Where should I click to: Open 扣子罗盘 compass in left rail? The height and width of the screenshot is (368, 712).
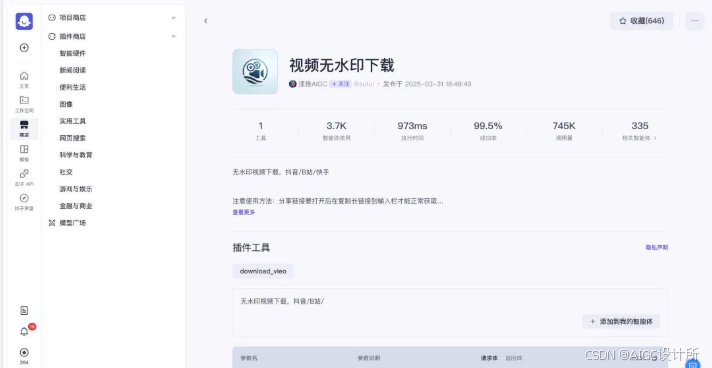point(24,202)
